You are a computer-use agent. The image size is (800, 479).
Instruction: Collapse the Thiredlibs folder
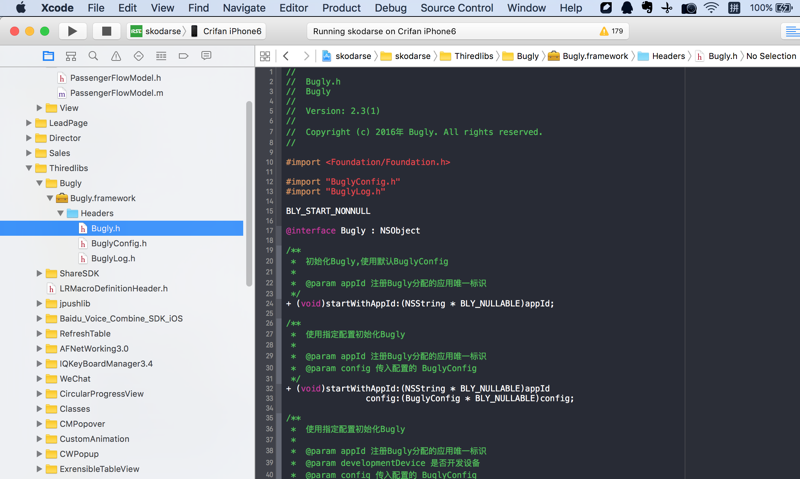29,168
